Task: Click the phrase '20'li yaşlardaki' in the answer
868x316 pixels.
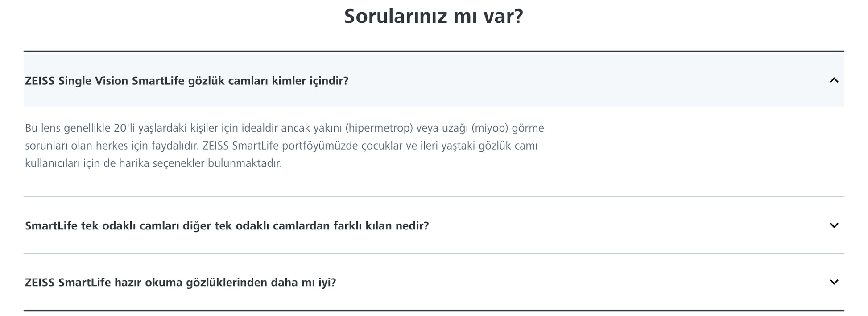Action: point(147,128)
